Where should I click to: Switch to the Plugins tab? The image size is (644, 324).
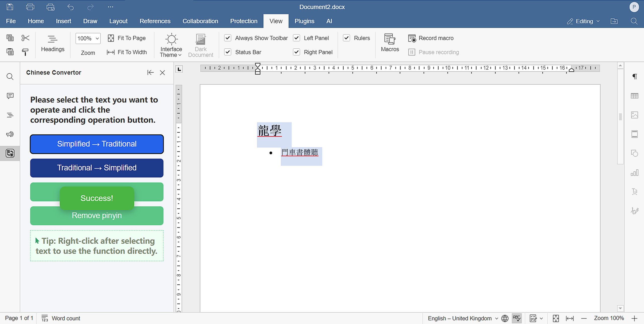pos(304,21)
